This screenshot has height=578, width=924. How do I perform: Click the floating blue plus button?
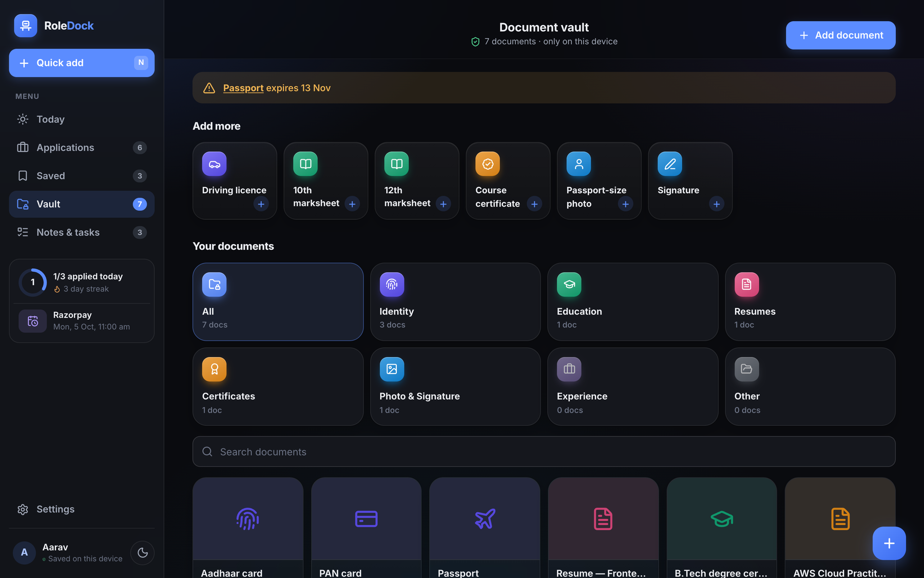click(889, 543)
